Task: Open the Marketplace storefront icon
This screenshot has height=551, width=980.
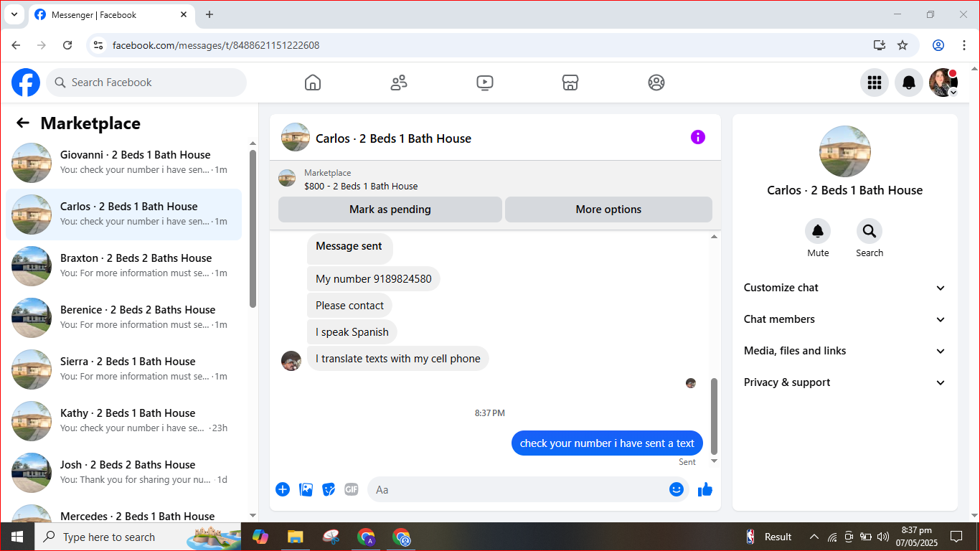Action: [570, 83]
